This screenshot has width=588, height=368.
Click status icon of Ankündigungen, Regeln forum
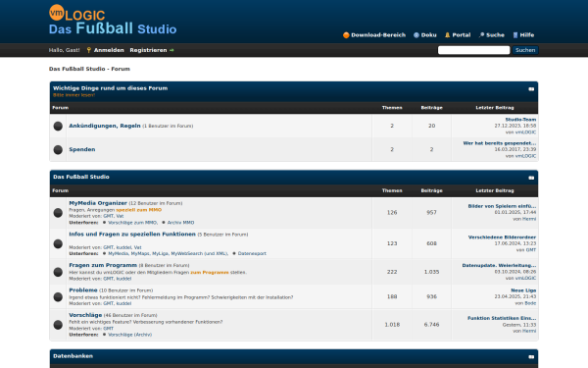coord(58,127)
